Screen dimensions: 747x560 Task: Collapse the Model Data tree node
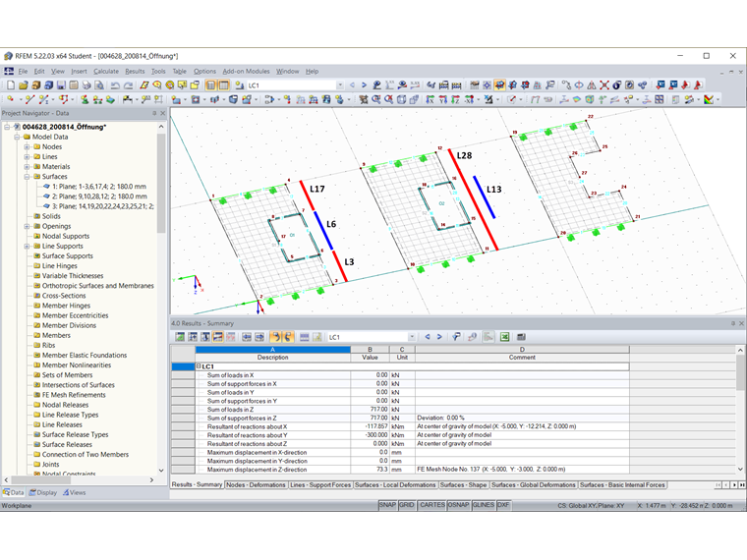coord(17,137)
